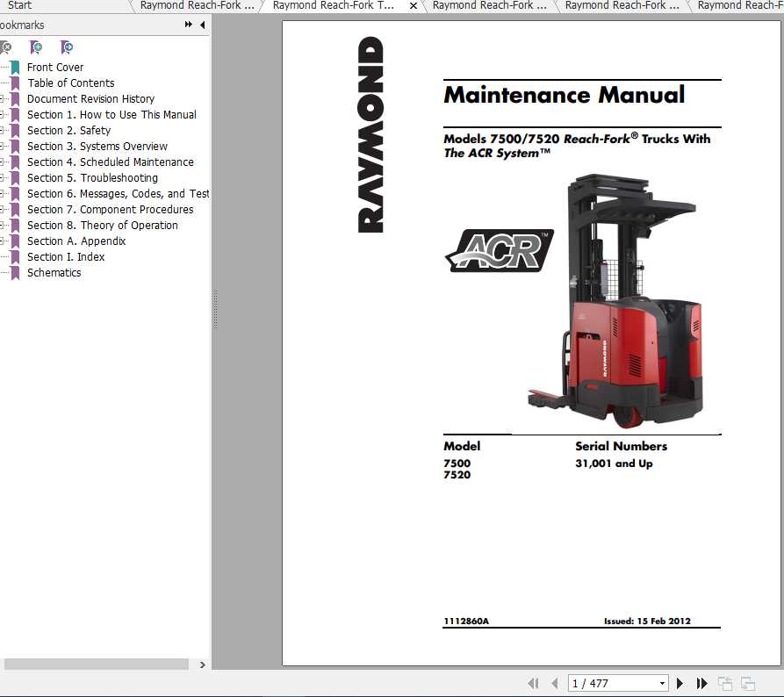
Task: Click the bookmark icon beside Table of Contents
Action: coord(15,83)
